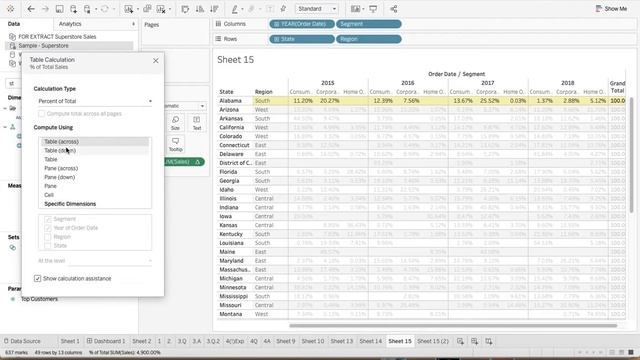Click the New Dashboard tab icon

pyautogui.click(x=474, y=341)
